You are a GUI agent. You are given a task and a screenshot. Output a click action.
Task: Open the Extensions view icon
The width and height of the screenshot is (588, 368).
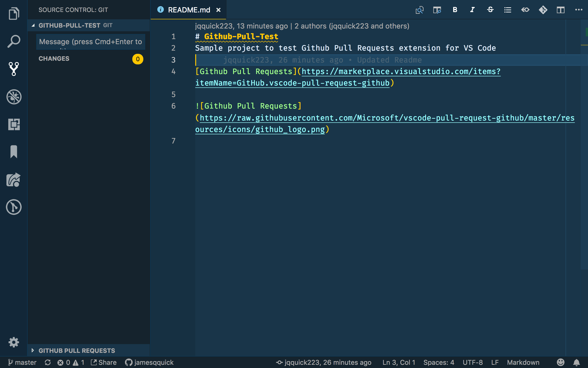pos(14,124)
